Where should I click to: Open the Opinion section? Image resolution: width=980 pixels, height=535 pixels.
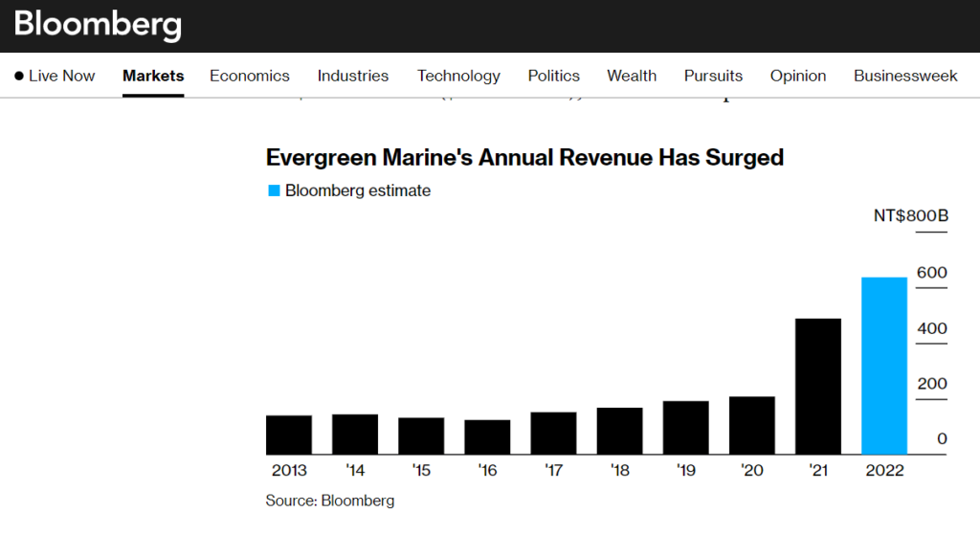coord(797,76)
